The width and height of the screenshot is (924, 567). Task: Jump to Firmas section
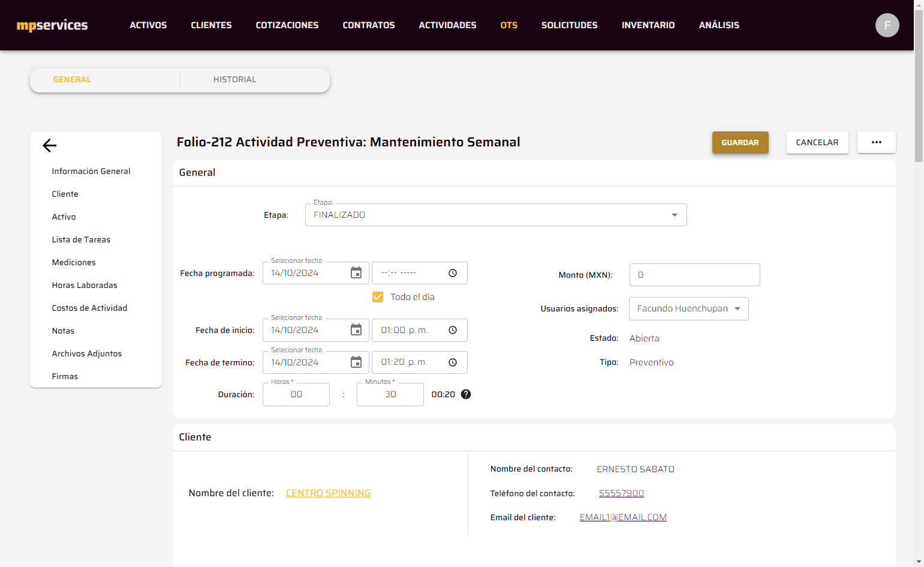click(65, 376)
